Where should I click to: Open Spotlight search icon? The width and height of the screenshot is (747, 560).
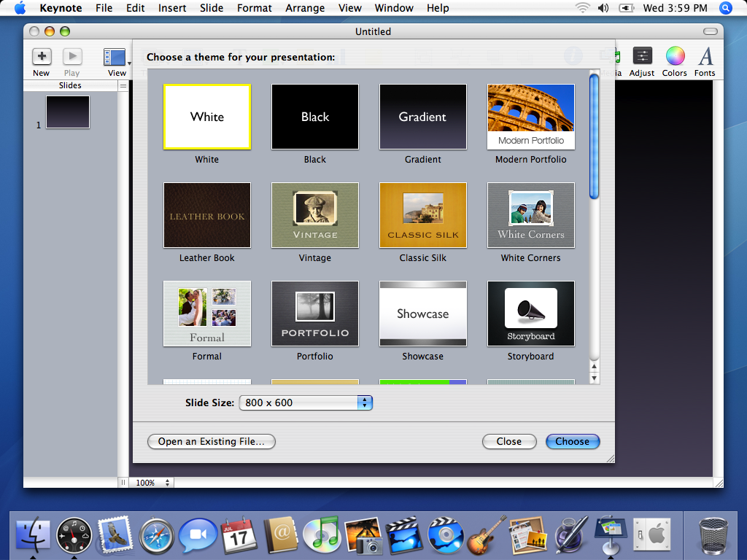pyautogui.click(x=726, y=8)
